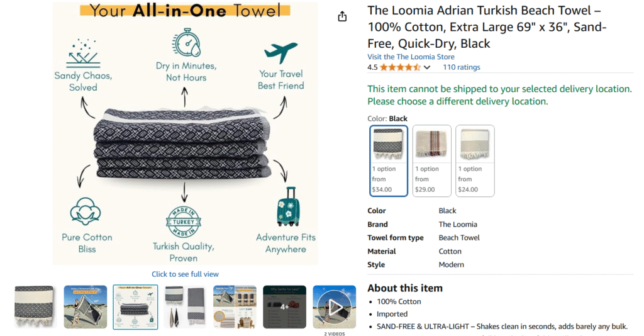
Task: Show first thumbnail of folded black towel
Action: [x=35, y=307]
